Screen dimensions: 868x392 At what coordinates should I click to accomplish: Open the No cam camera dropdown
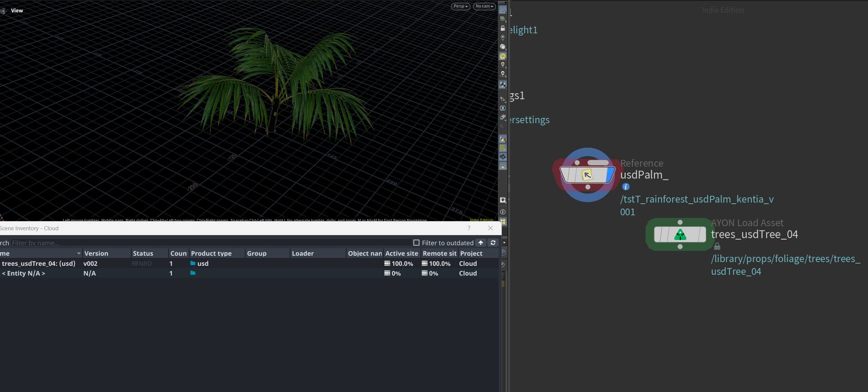[484, 6]
